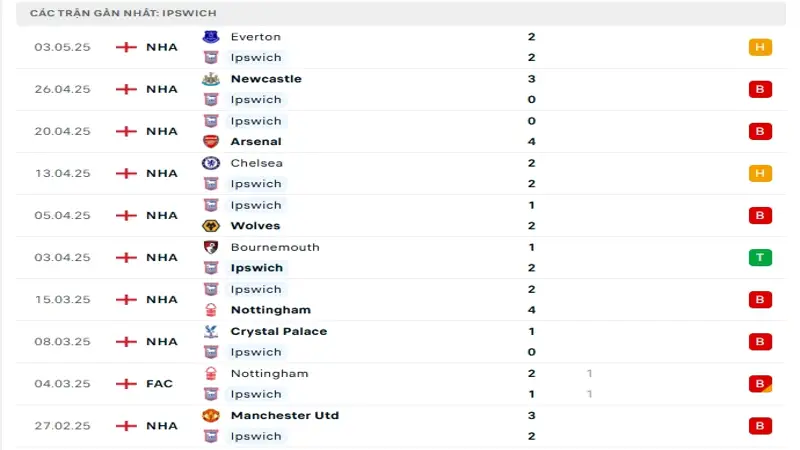Click the Wolves club crest

click(210, 226)
